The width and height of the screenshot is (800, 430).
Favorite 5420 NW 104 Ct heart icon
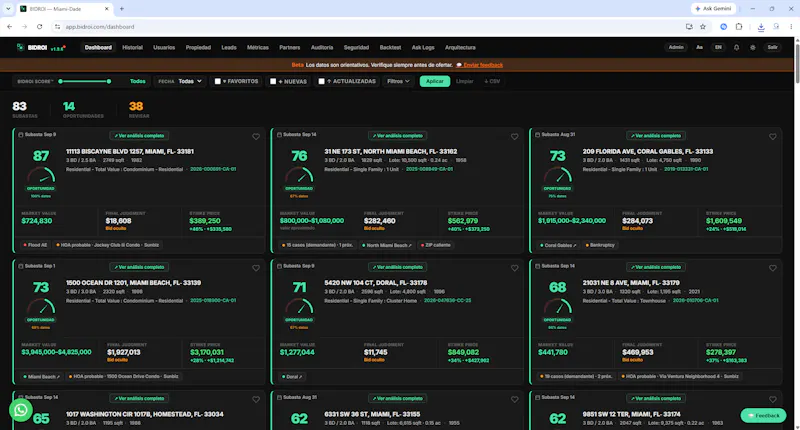[514, 268]
